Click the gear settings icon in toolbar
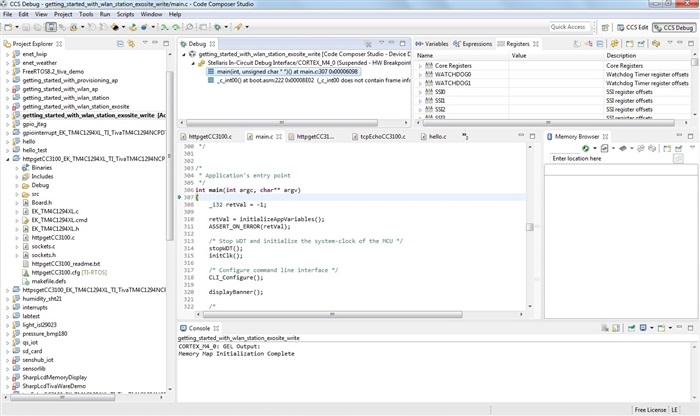The height and width of the screenshot is (416, 700). pos(217,27)
